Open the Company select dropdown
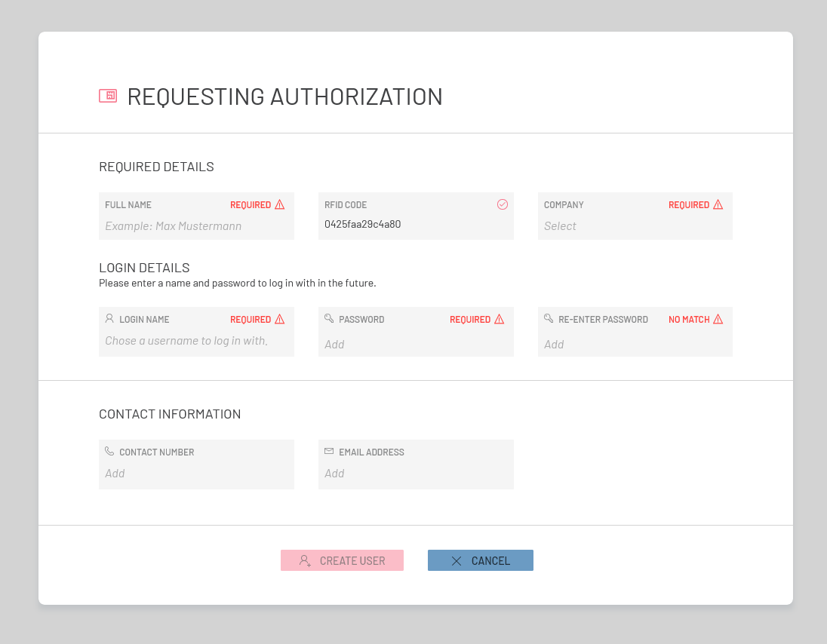The height and width of the screenshot is (644, 827). click(x=635, y=226)
